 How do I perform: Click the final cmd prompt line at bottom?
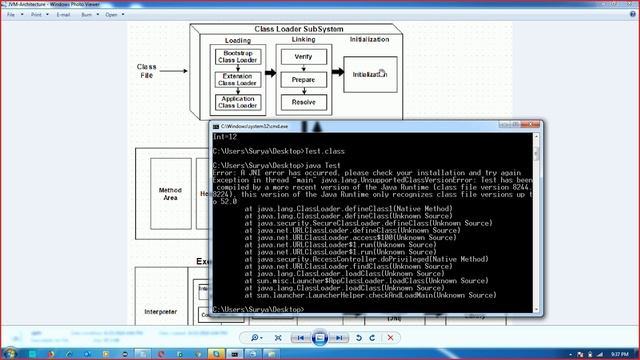pyautogui.click(x=258, y=309)
